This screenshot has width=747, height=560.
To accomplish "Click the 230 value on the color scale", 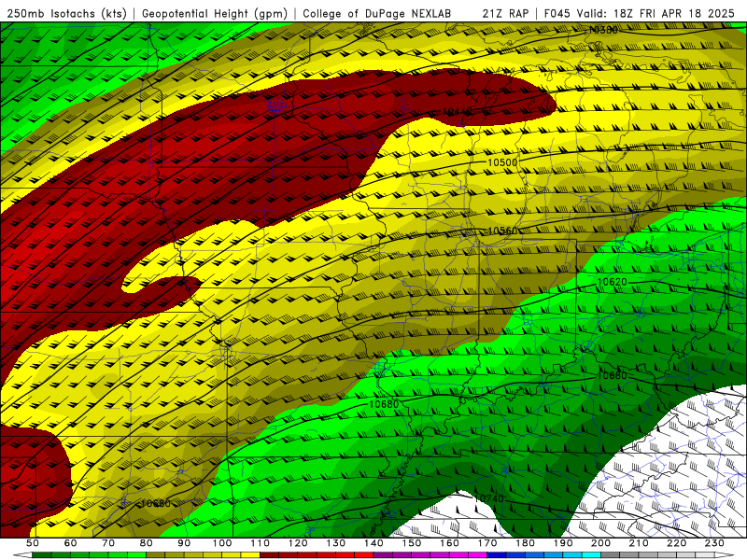I will [x=714, y=543].
